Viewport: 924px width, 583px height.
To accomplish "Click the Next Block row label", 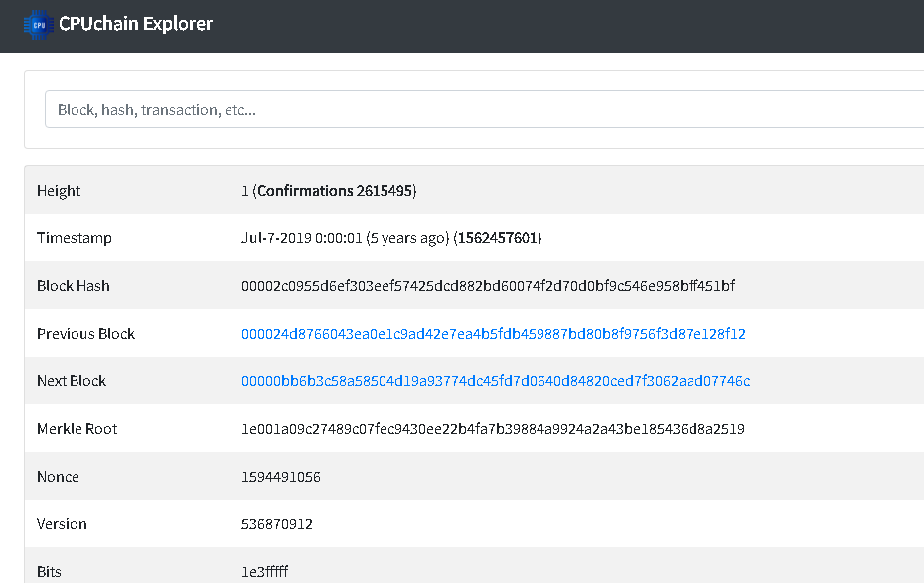I will pyautogui.click(x=72, y=381).
